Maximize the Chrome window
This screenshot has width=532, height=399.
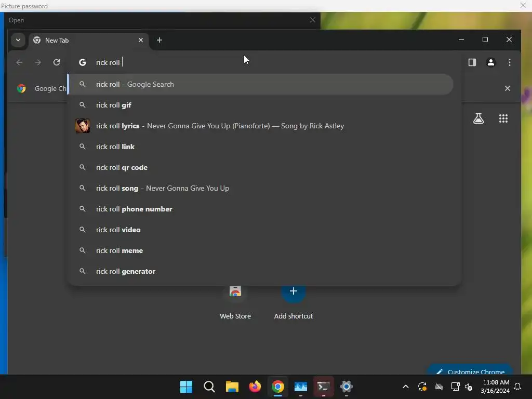(485, 39)
